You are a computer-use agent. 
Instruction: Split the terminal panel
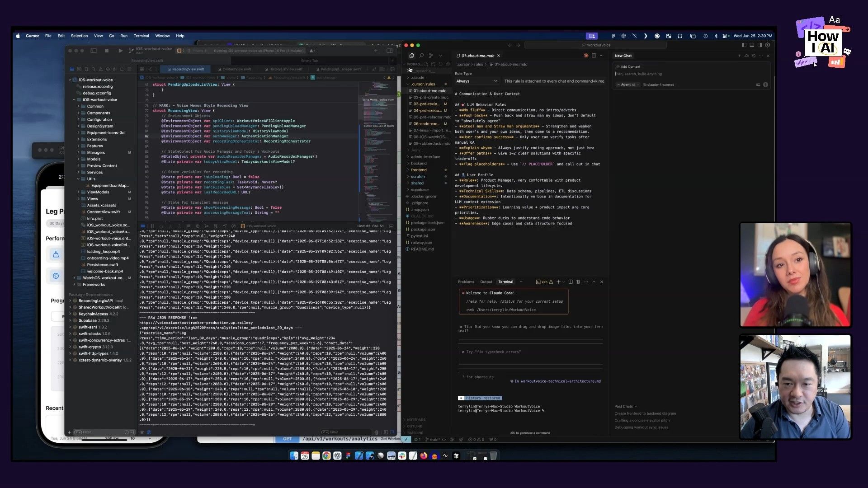click(x=571, y=282)
